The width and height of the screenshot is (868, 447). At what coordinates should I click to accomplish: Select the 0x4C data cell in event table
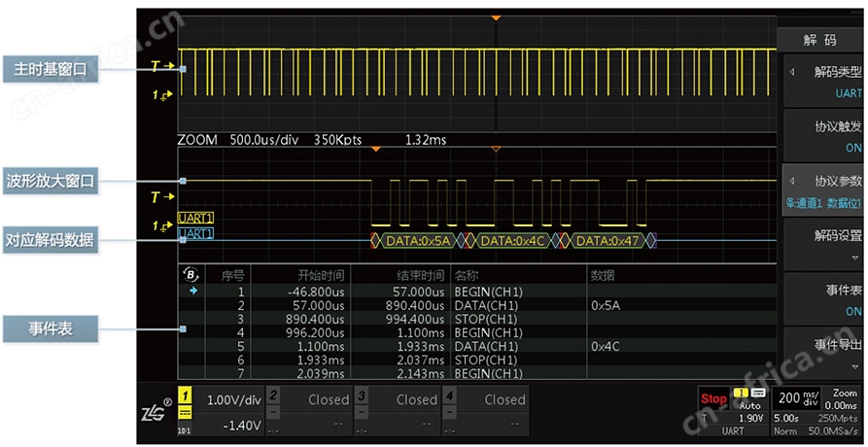click(606, 346)
